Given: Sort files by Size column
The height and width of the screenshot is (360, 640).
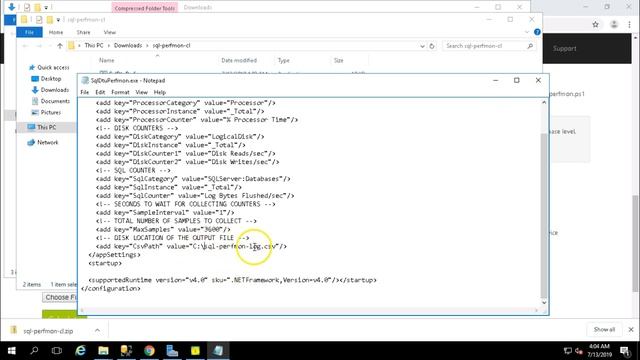Looking at the screenshot, I should tap(339, 60).
